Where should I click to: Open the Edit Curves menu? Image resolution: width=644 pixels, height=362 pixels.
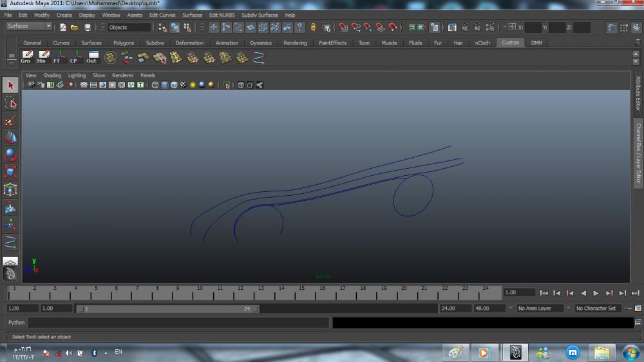(162, 15)
